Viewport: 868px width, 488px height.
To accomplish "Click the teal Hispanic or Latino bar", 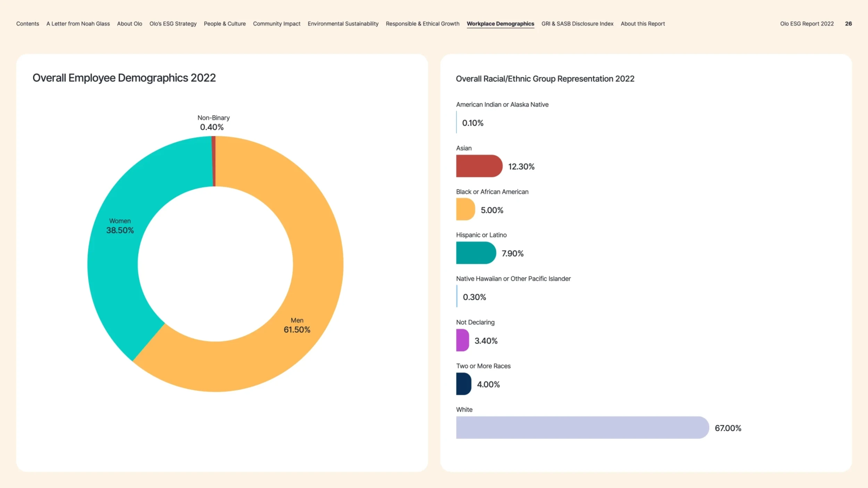I will pos(475,253).
